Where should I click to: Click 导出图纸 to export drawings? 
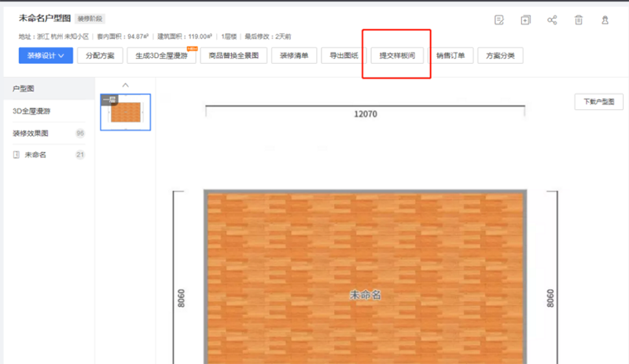(344, 55)
